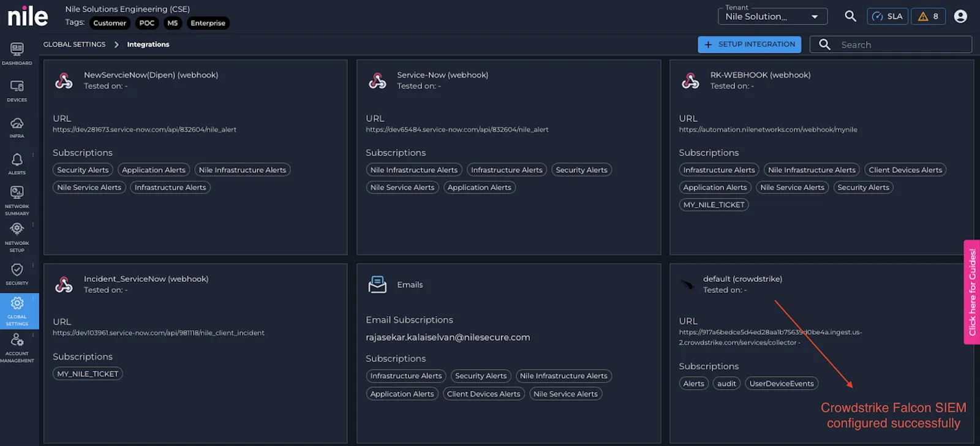
Task: Click the Nile logo
Action: [28, 17]
